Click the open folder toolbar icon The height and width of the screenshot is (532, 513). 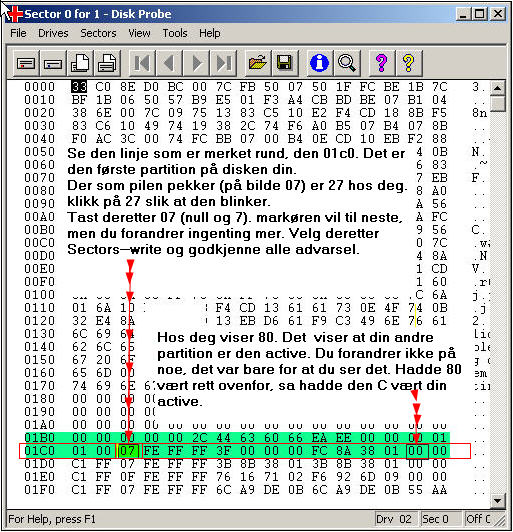pos(258,63)
